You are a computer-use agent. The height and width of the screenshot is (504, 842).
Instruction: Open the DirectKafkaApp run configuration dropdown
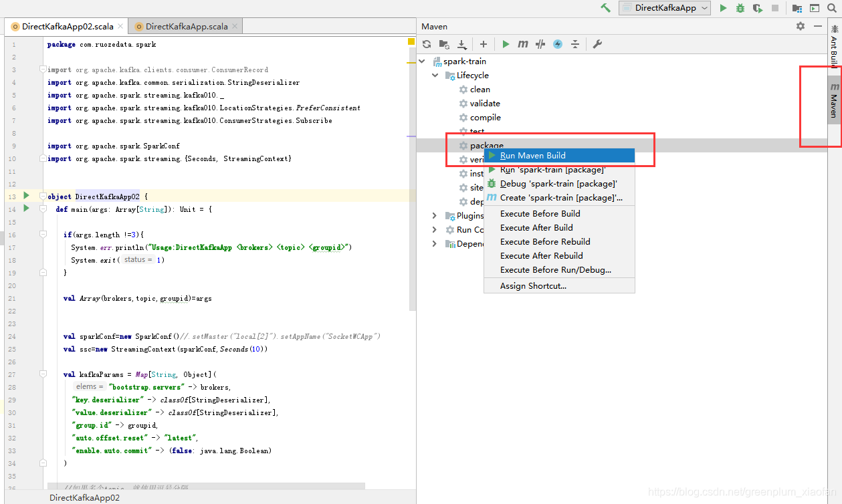[665, 8]
